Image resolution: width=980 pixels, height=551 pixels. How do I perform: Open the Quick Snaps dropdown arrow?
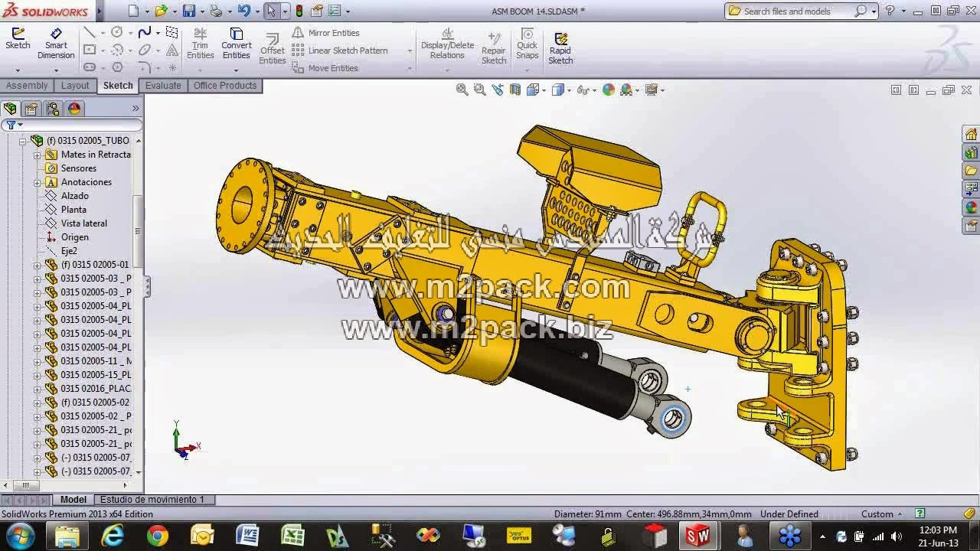coord(527,70)
